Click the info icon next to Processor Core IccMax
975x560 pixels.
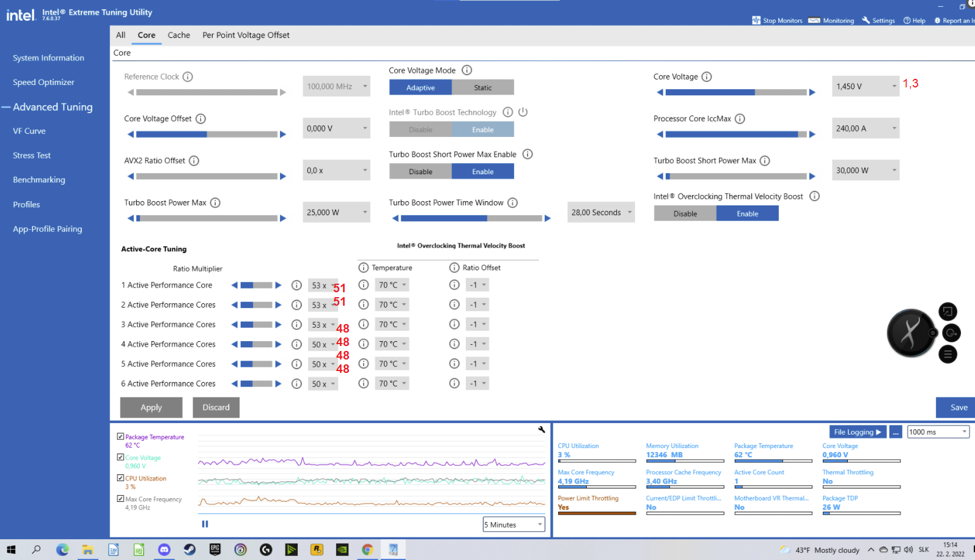coord(740,119)
